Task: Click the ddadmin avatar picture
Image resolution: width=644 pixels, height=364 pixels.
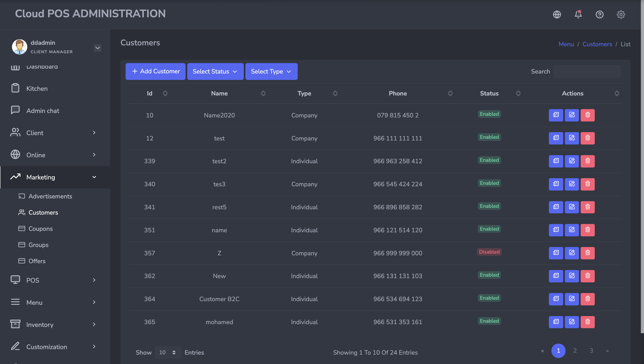Action: pyautogui.click(x=19, y=47)
